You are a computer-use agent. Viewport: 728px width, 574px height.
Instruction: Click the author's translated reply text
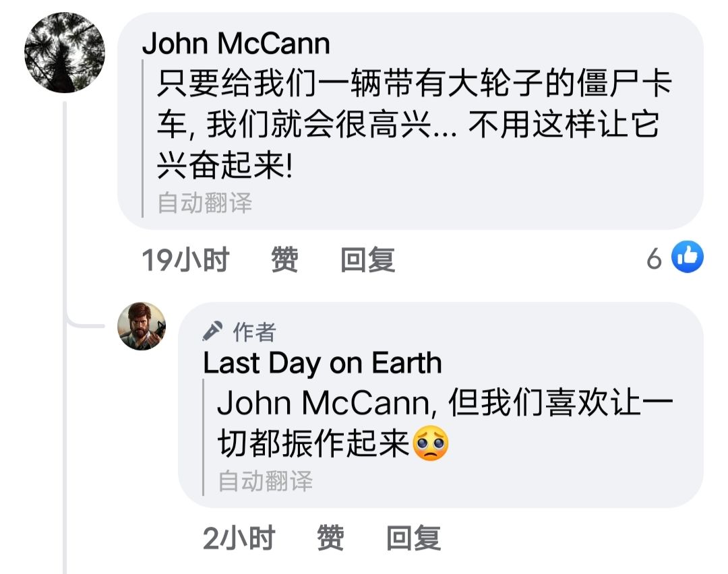pos(445,423)
